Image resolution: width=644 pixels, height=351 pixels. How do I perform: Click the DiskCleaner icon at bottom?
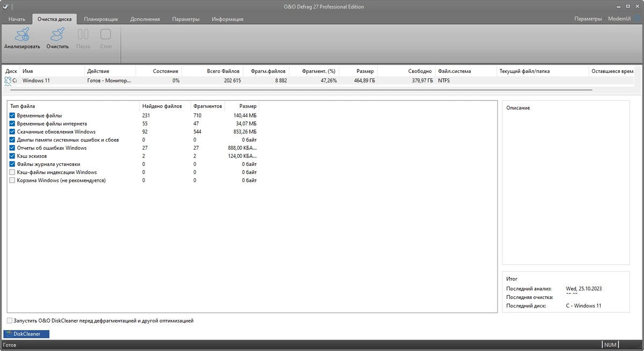click(x=9, y=334)
